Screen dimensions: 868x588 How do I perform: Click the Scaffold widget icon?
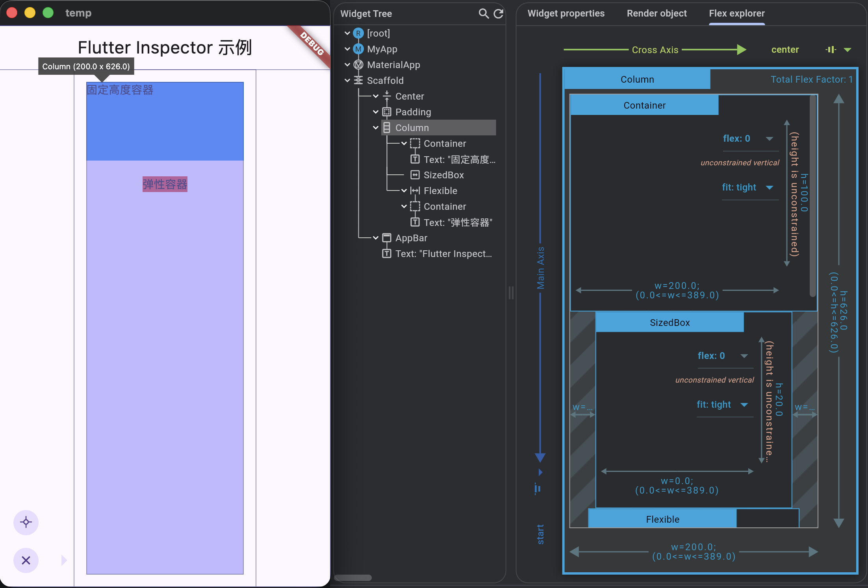coord(358,81)
